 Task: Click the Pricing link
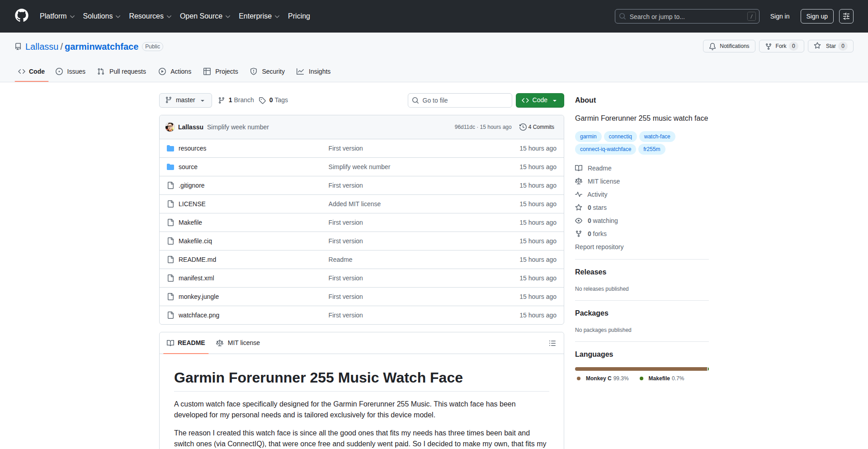coord(299,16)
